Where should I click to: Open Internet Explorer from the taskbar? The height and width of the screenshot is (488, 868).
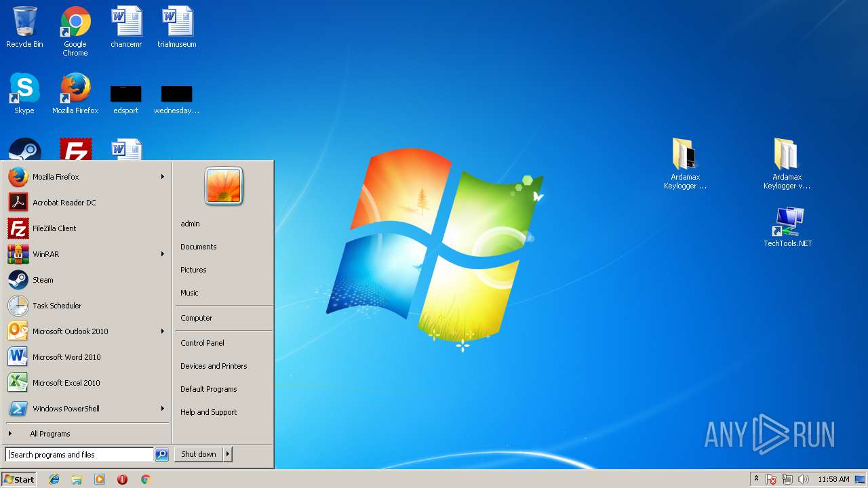pos(54,479)
